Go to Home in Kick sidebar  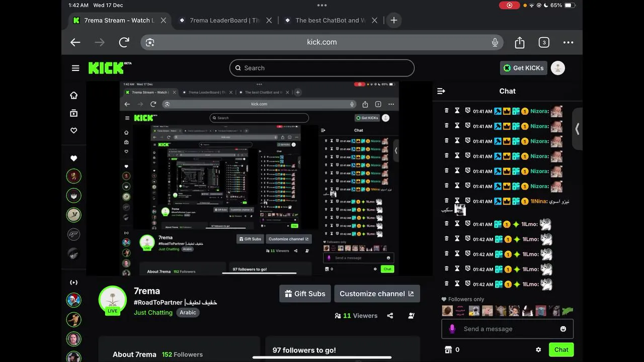tap(74, 96)
